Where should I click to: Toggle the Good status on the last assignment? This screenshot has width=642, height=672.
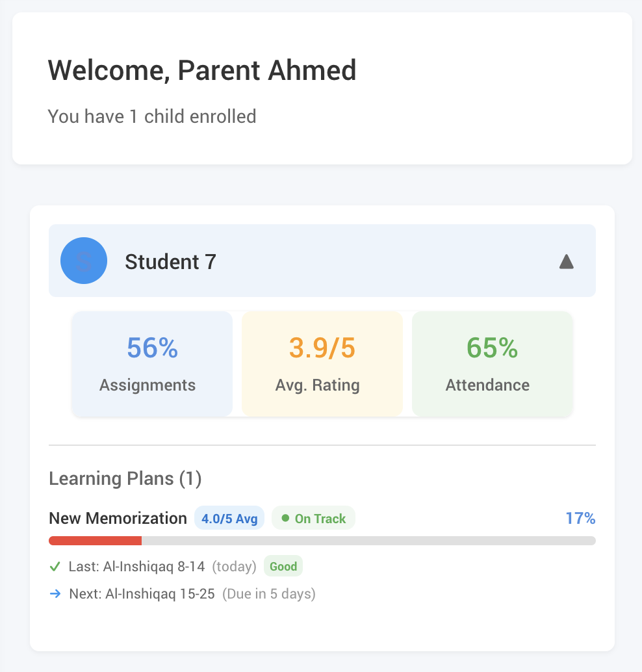point(283,566)
